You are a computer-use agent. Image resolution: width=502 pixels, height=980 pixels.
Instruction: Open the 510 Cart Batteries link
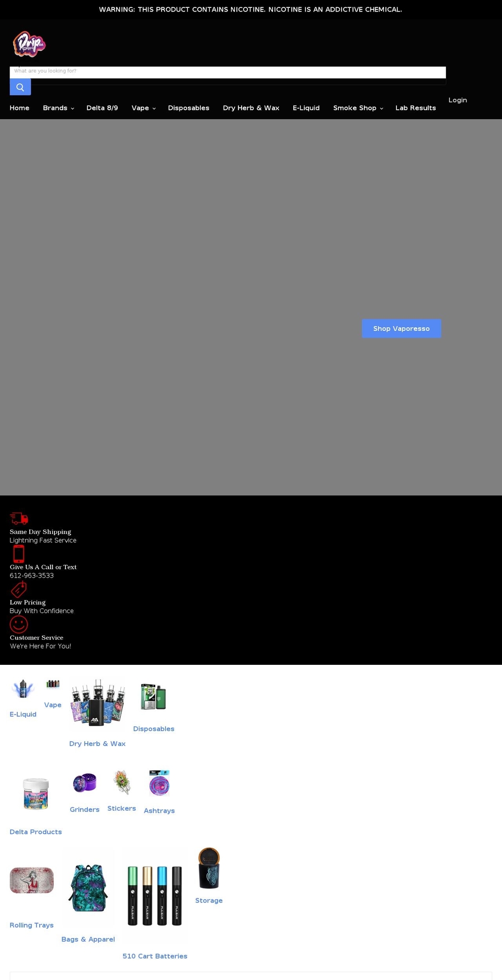coord(155,956)
